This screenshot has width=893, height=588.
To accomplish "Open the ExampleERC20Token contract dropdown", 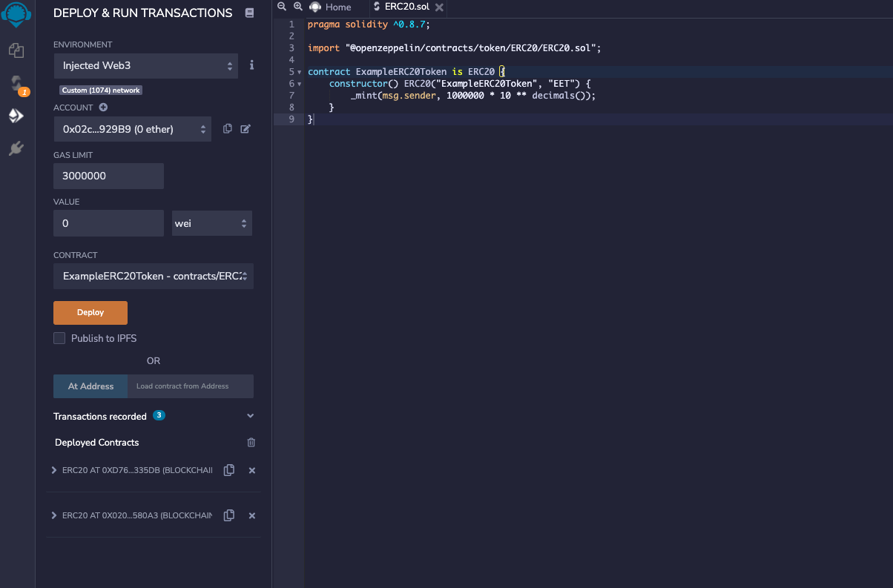I will click(x=154, y=276).
